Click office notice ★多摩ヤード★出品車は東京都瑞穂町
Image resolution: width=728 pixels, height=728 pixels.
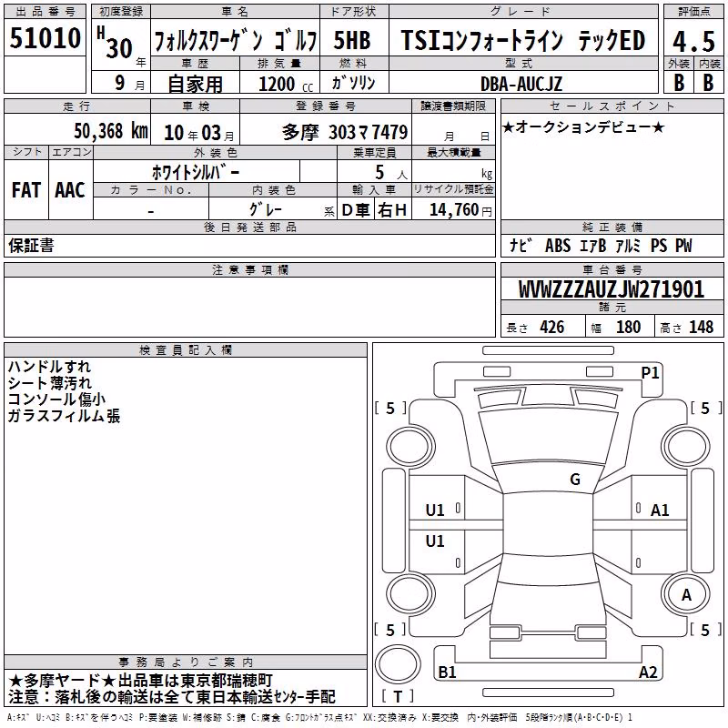tap(140, 681)
